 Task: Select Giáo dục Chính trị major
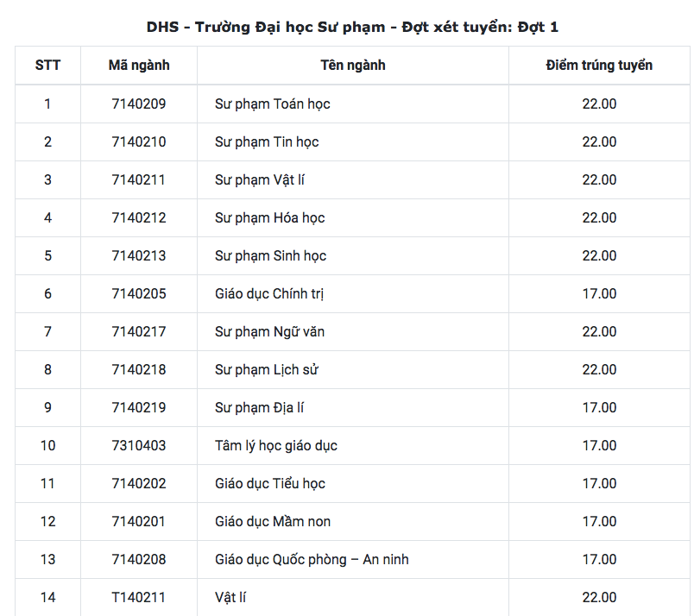point(269,293)
